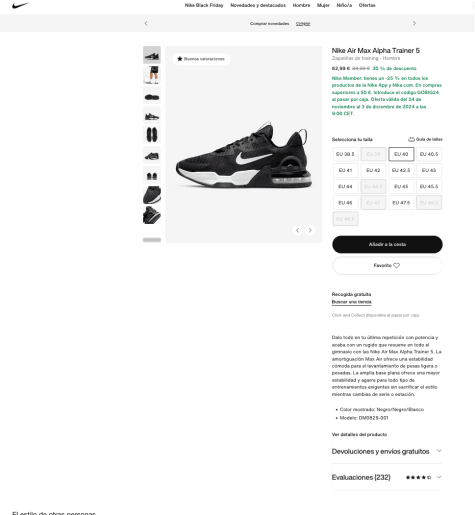Open Ver detalles del producto link
The width and height of the screenshot is (475, 515).
click(x=359, y=434)
